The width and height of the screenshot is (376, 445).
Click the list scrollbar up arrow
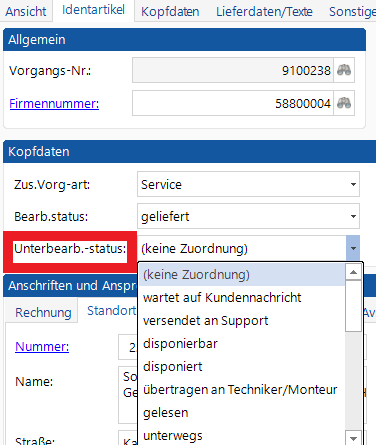point(353,272)
